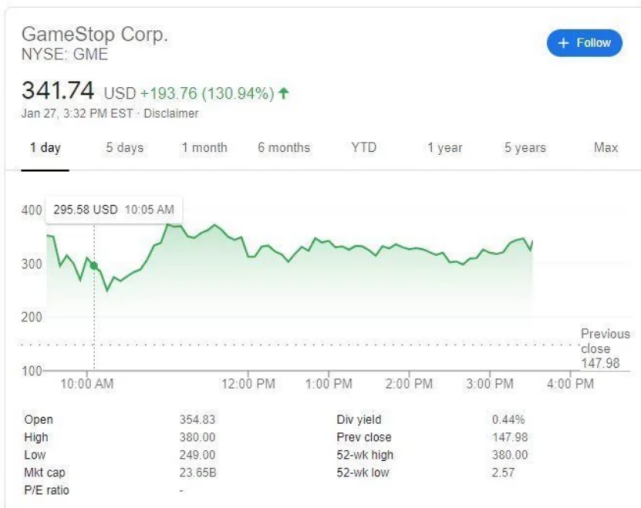The height and width of the screenshot is (508, 641).
Task: Click the 10:05 AM marker dot on chart
Action: point(94,265)
